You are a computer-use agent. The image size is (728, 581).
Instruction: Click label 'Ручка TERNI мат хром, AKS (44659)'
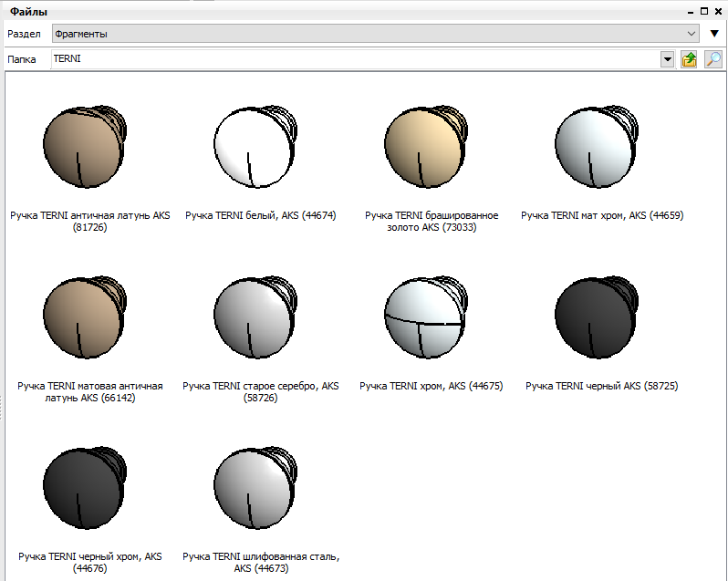602,215
